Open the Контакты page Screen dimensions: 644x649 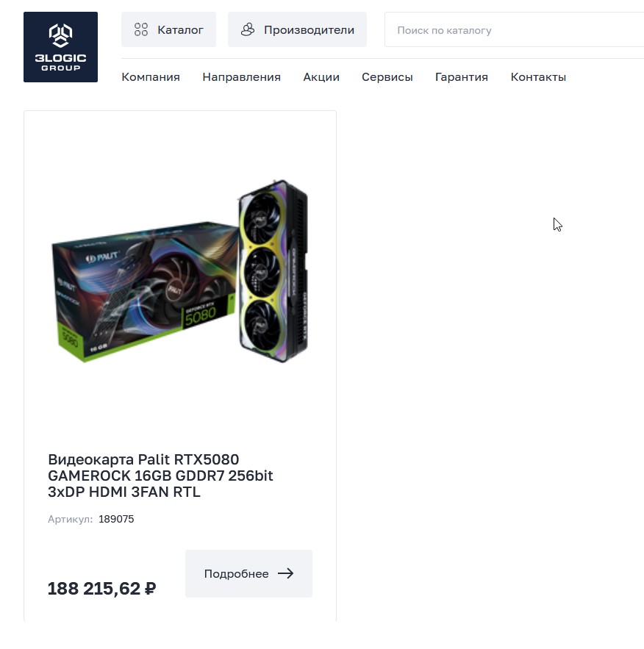538,77
